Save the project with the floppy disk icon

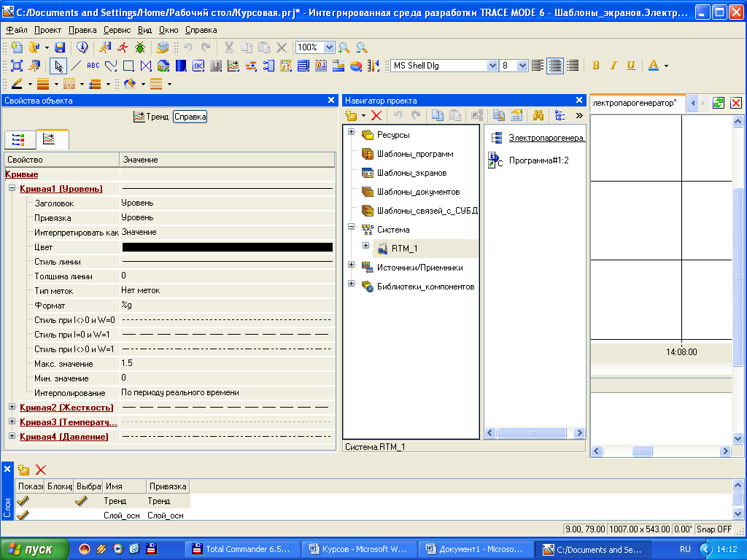[60, 47]
